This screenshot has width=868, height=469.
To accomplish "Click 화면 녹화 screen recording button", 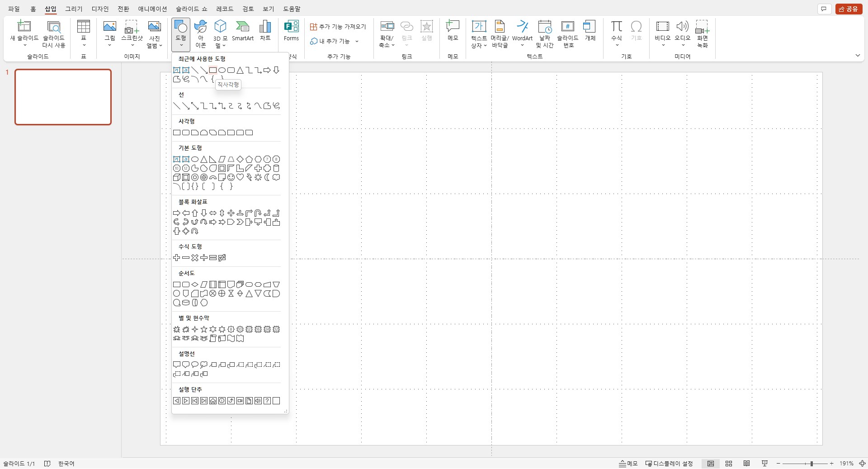I will tap(702, 34).
